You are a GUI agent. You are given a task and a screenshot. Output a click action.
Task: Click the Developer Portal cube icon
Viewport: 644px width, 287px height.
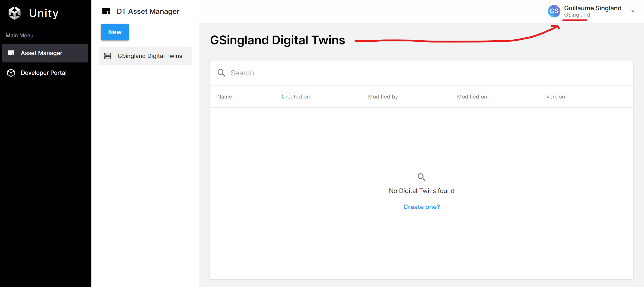11,73
